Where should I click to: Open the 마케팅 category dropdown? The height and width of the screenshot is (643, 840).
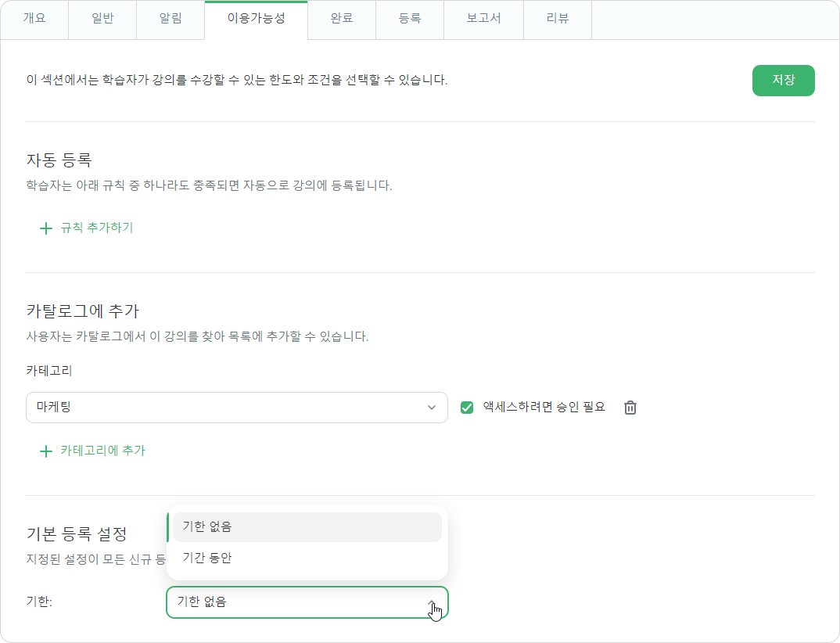click(x=237, y=408)
